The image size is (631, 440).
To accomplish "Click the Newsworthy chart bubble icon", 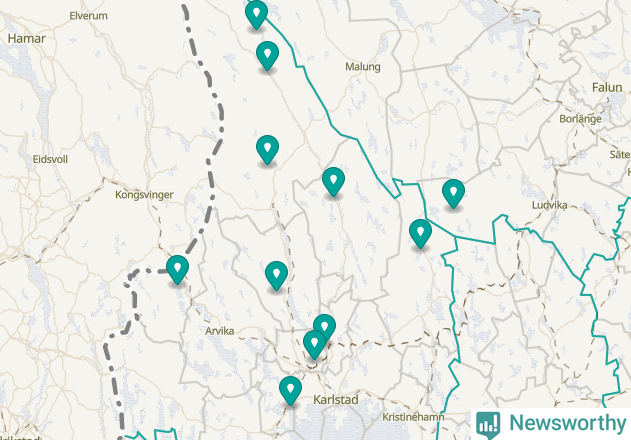I will 488,424.
